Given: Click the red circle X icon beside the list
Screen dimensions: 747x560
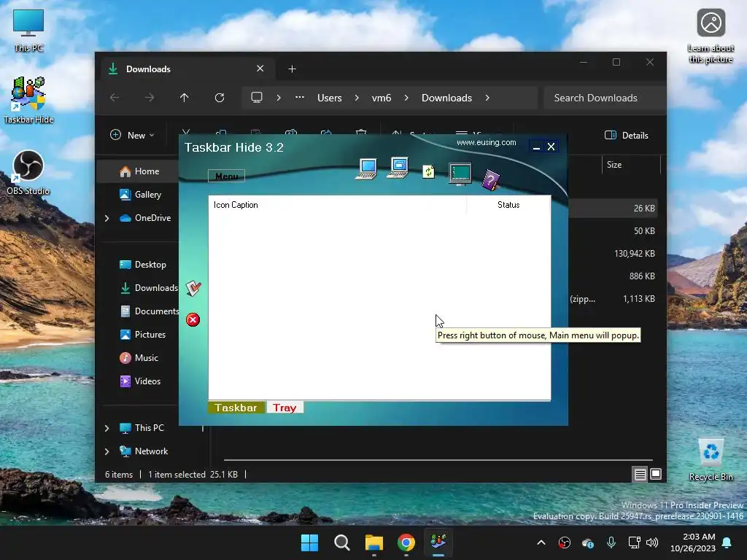Looking at the screenshot, I should (193, 319).
